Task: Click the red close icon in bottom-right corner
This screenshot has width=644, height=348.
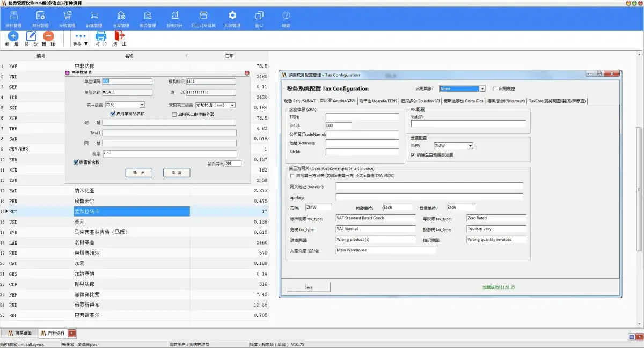Action: coord(639,337)
